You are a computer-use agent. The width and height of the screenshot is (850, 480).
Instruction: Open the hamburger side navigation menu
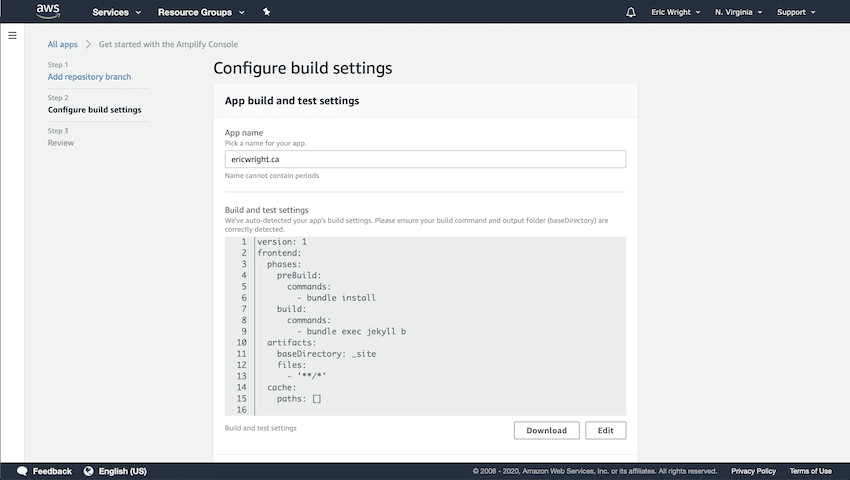pyautogui.click(x=13, y=36)
